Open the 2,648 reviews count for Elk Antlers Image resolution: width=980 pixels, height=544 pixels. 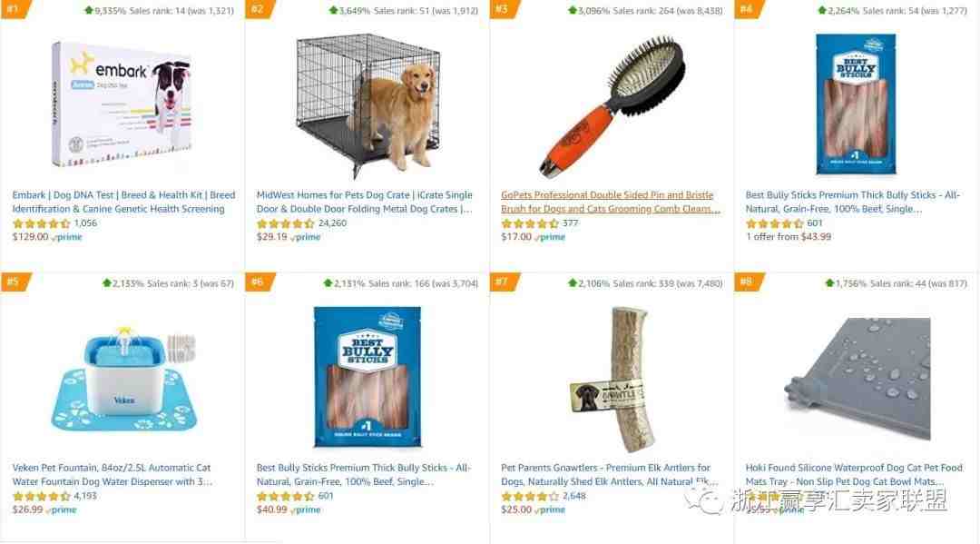coord(573,496)
